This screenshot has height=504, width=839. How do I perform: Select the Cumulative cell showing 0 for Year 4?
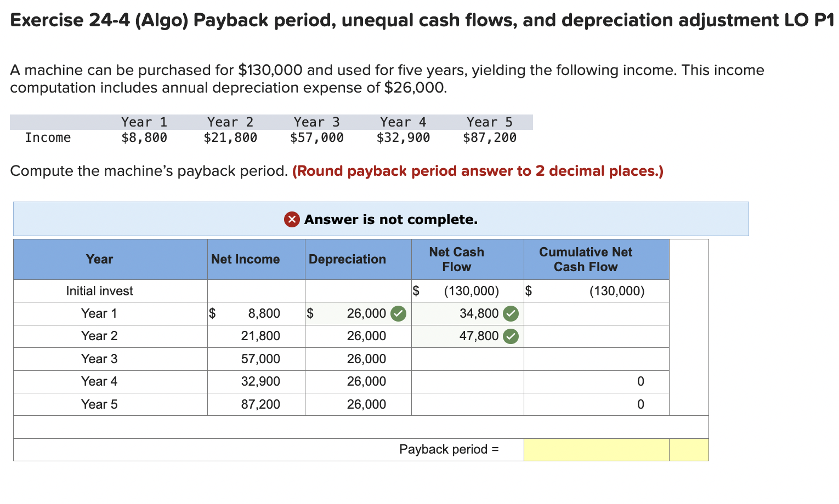click(x=596, y=381)
